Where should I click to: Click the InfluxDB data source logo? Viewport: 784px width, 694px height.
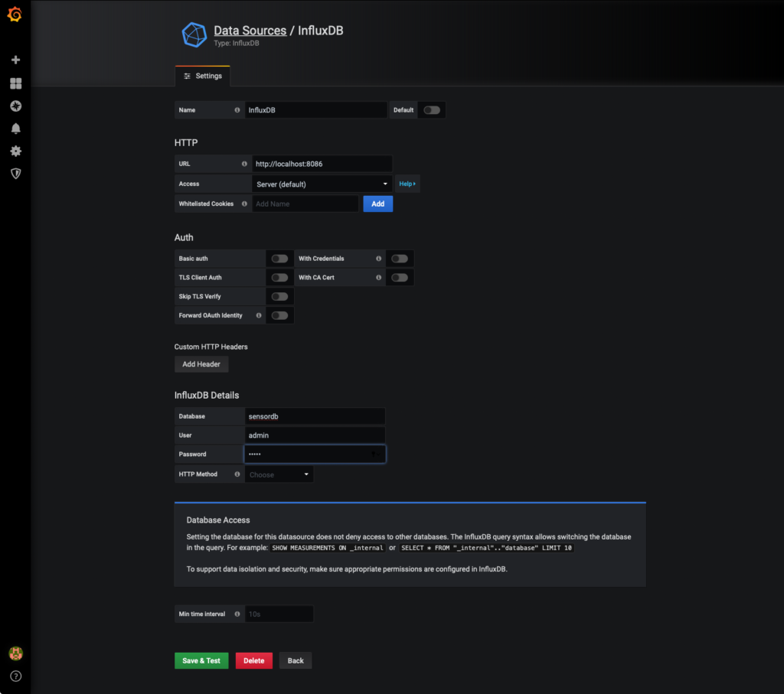[x=194, y=34]
